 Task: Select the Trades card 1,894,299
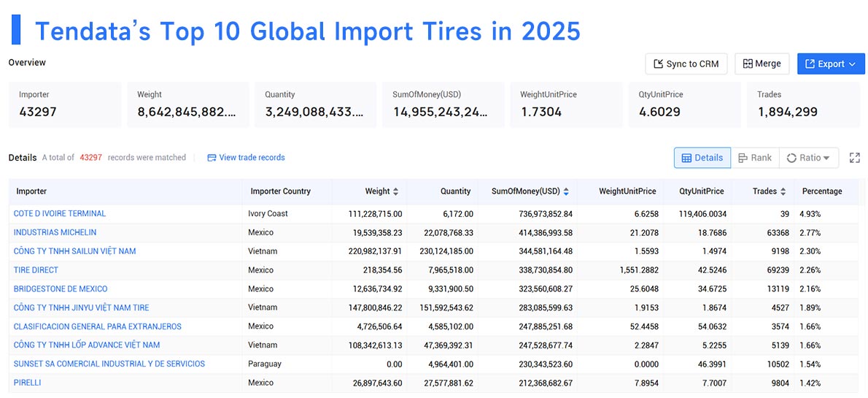click(x=804, y=104)
